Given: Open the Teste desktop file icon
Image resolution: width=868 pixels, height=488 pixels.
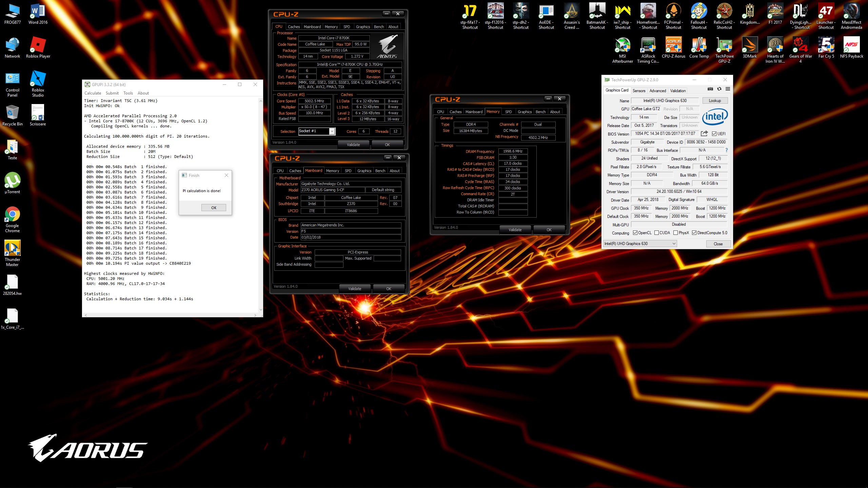Looking at the screenshot, I should (x=13, y=150).
